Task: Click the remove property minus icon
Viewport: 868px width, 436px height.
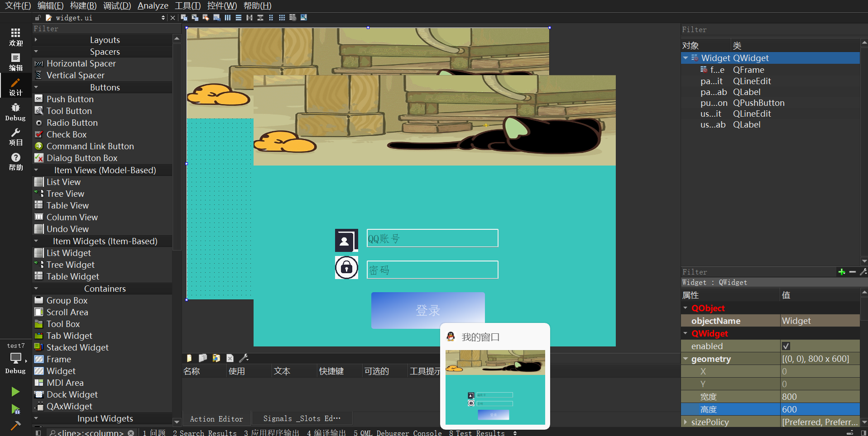Action: click(853, 272)
